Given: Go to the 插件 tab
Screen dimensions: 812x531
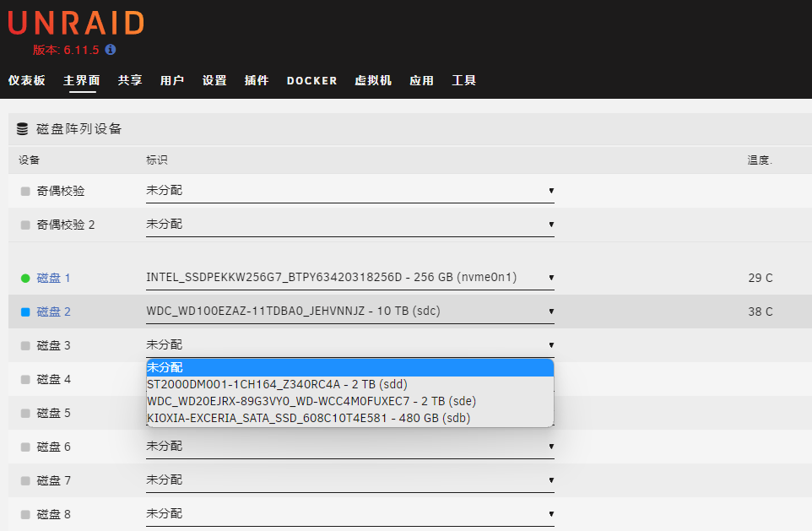Looking at the screenshot, I should (x=257, y=81).
